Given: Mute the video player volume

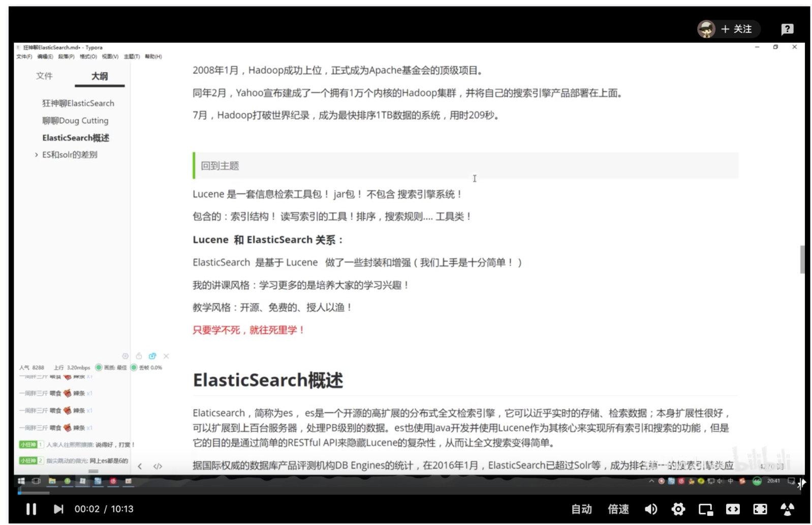Looking at the screenshot, I should [x=650, y=509].
